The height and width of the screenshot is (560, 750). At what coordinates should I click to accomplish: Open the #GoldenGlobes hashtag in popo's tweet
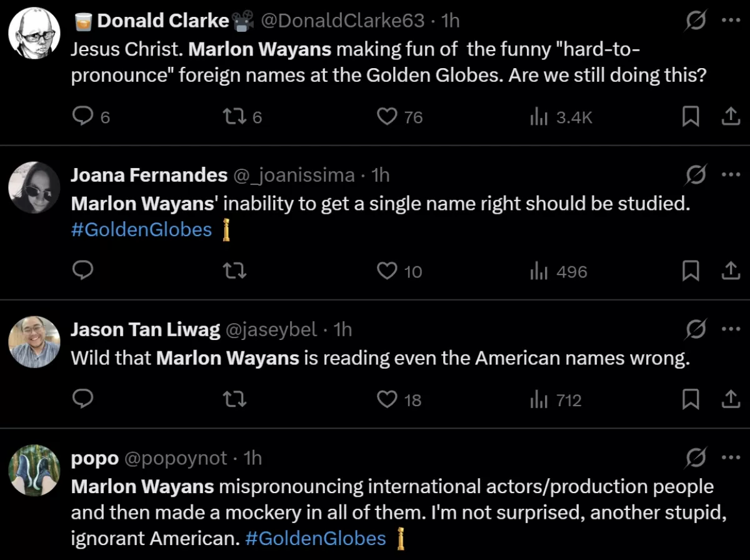[316, 538]
